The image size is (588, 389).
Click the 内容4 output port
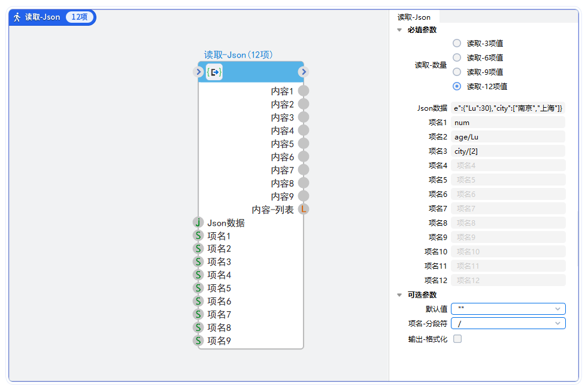[304, 130]
